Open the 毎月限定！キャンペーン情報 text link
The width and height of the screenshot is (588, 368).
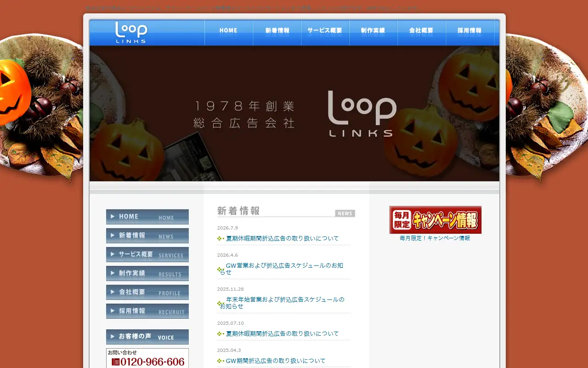435,238
